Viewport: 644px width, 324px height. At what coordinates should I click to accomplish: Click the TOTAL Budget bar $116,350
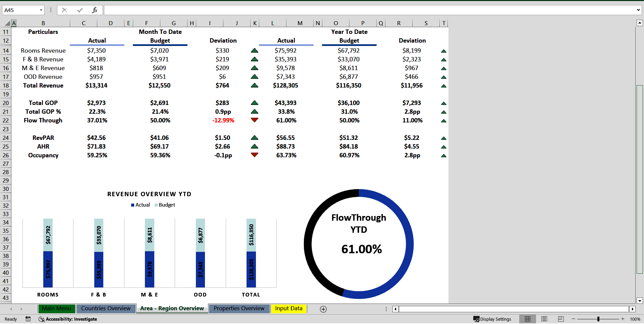[251, 235]
